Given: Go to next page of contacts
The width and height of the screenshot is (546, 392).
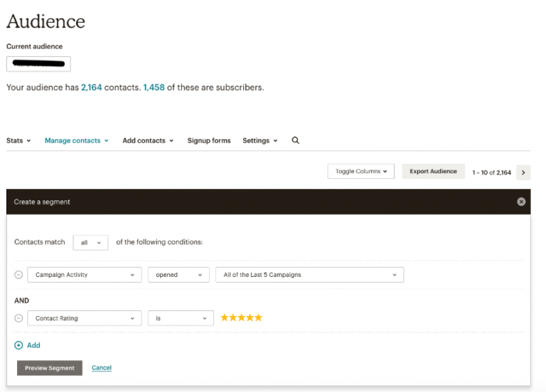Looking at the screenshot, I should [523, 172].
